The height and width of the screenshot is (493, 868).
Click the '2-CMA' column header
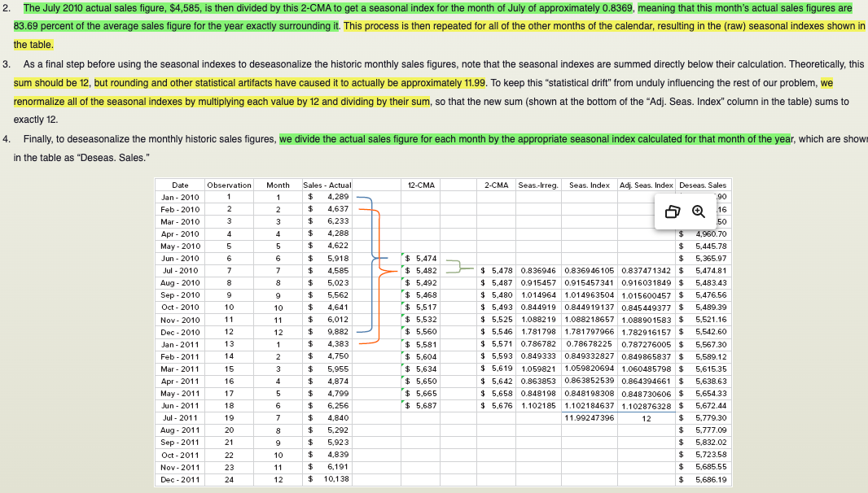pos(497,185)
